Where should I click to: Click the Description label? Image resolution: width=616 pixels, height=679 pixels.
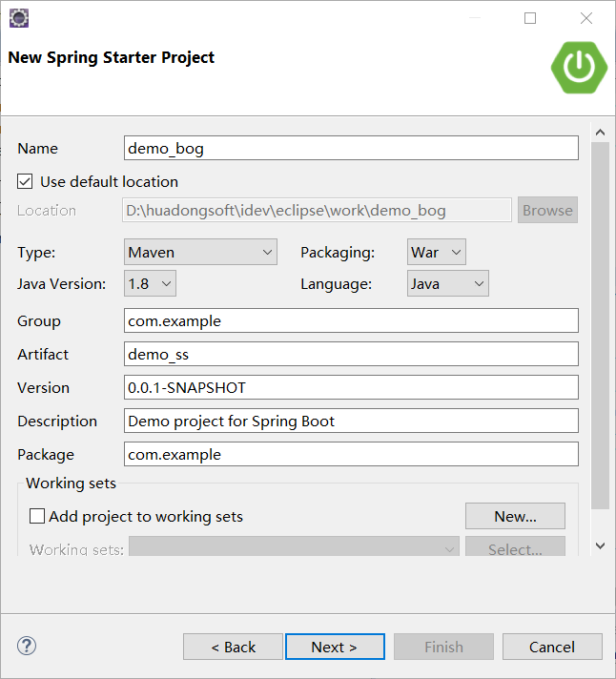coord(57,422)
